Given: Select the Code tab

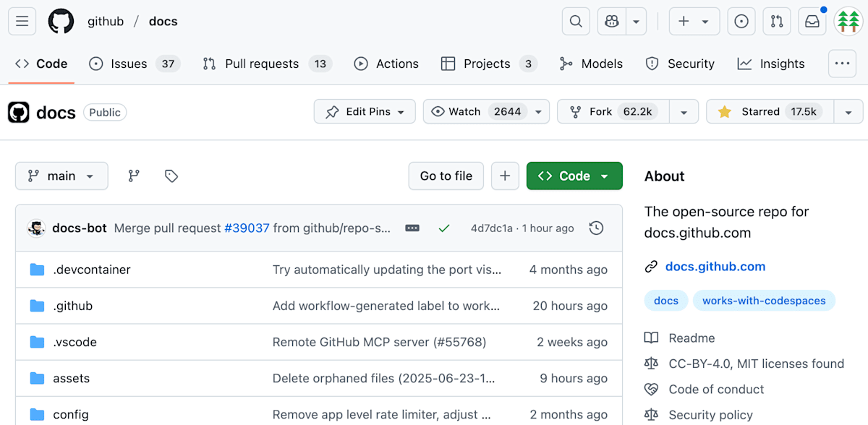Looking at the screenshot, I should pos(41,64).
